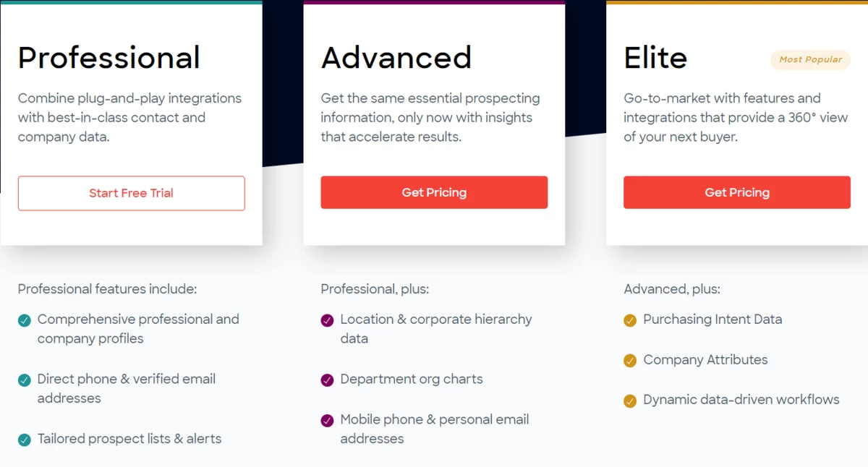Click the Most Popular badge
Viewport: 868px width, 467px height.
pyautogui.click(x=810, y=59)
